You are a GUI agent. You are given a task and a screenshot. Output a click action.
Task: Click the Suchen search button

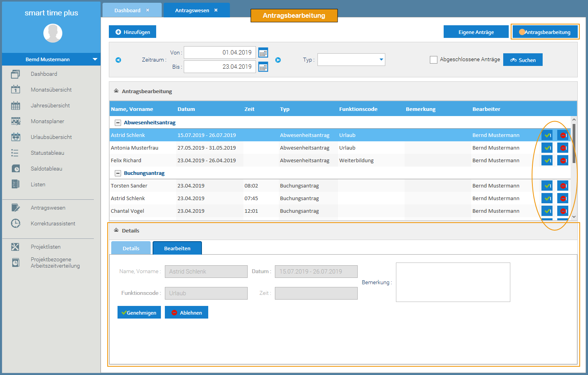[523, 60]
